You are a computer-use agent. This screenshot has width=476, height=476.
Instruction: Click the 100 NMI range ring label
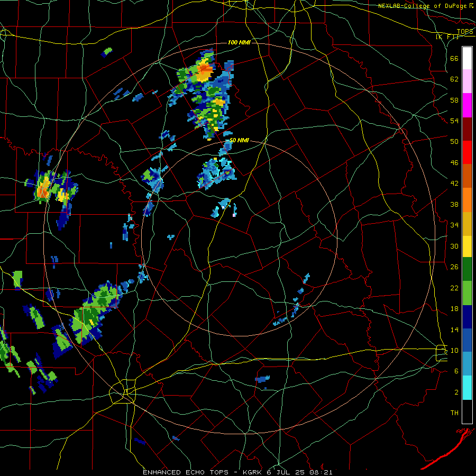point(239,42)
